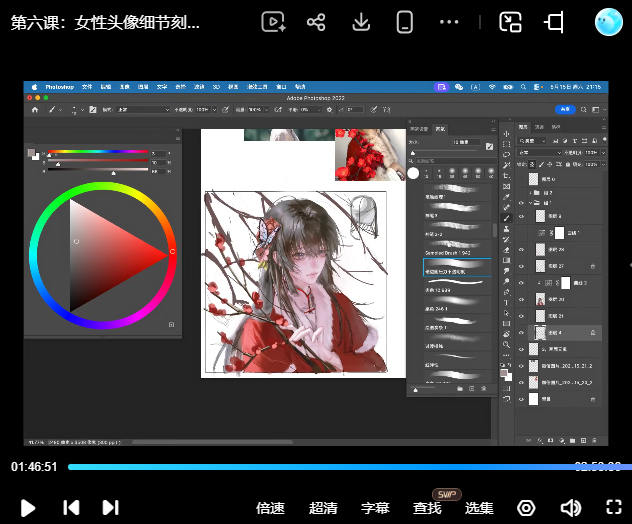The height and width of the screenshot is (524, 632).
Task: Click the Home icon in options bar
Action: pos(35,110)
